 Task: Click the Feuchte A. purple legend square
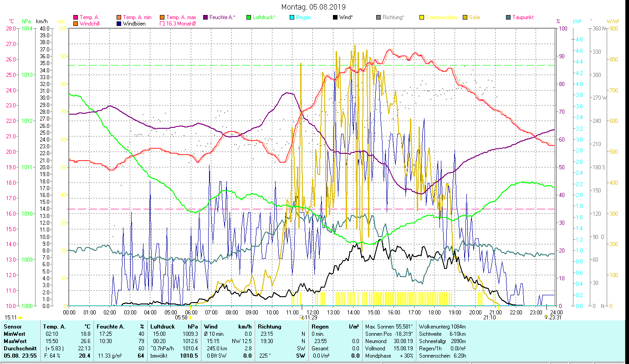[x=205, y=18]
